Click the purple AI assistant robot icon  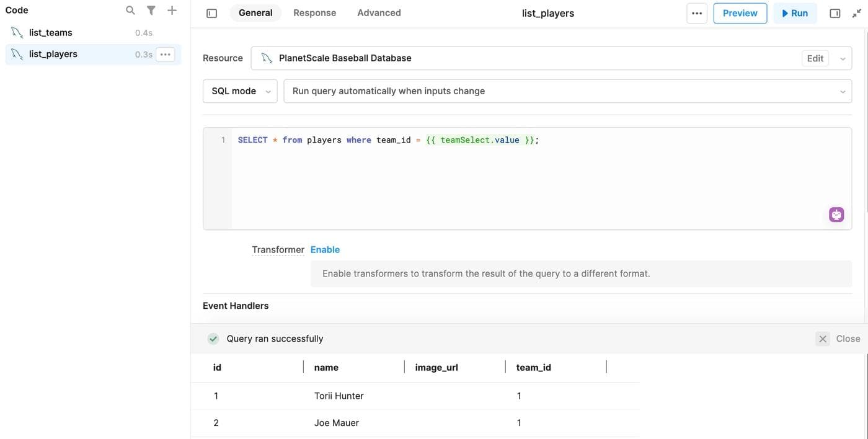tap(836, 215)
